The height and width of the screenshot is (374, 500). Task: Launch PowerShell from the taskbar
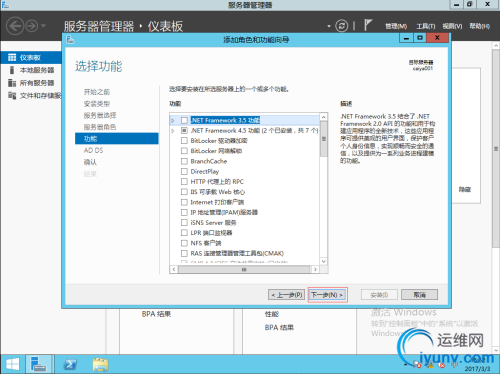pyautogui.click(x=70, y=364)
